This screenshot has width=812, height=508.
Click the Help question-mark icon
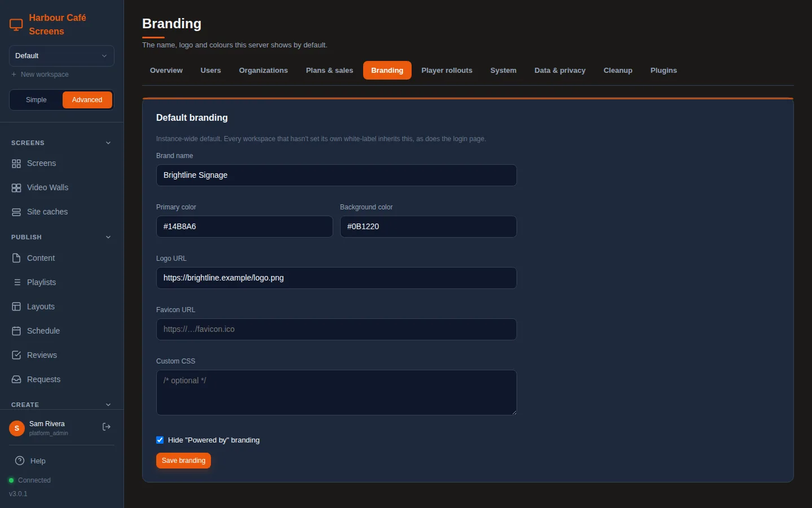pyautogui.click(x=20, y=461)
